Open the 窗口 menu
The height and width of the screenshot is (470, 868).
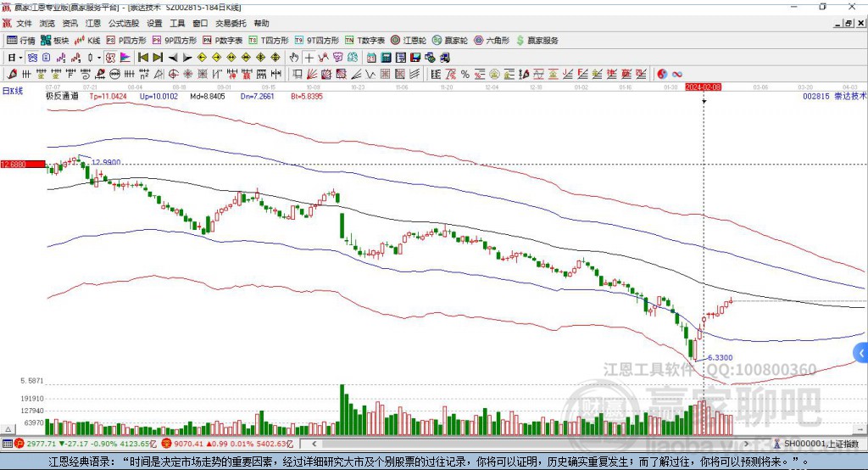(x=200, y=23)
